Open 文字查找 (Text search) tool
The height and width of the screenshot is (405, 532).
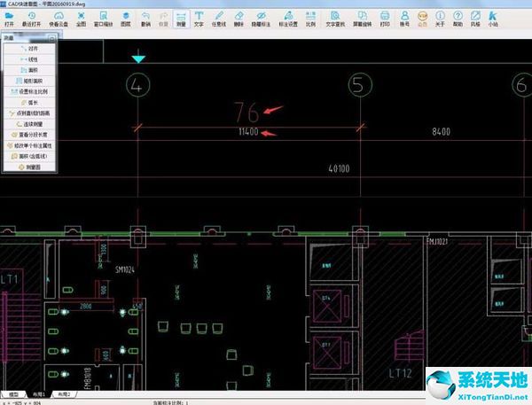(x=334, y=19)
